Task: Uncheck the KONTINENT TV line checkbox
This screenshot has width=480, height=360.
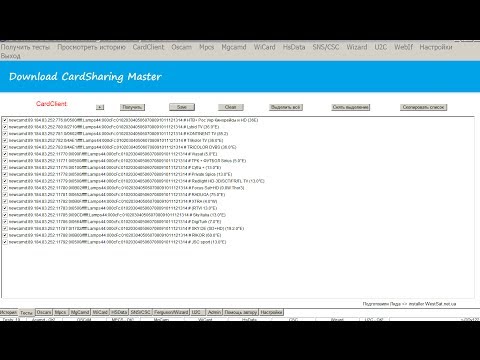Action: pyautogui.click(x=5, y=134)
